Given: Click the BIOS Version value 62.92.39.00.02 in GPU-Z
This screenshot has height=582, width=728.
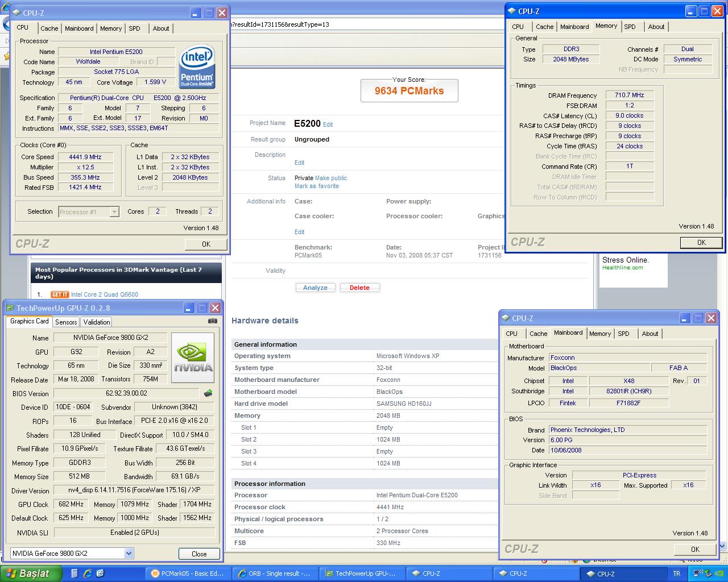Looking at the screenshot, I should coord(126,393).
